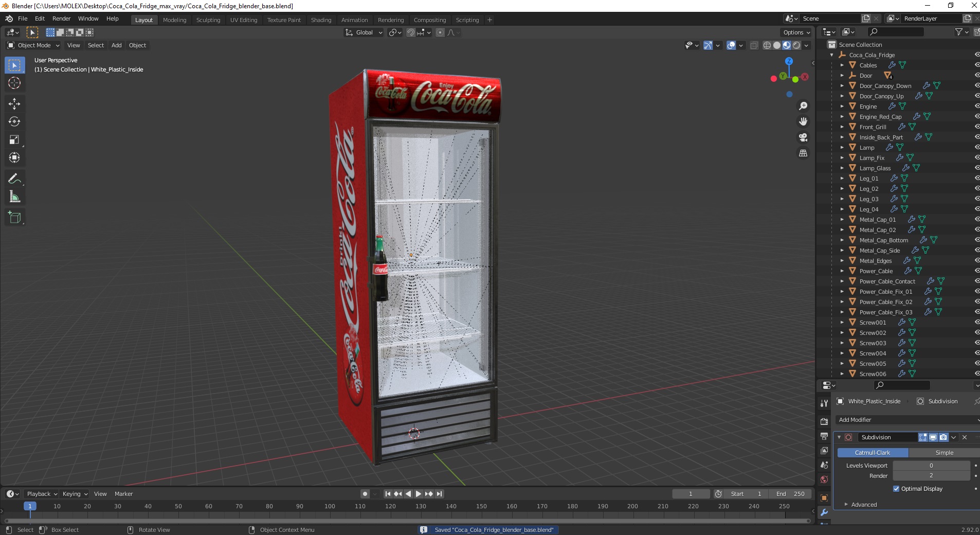
Task: Click the Render levels value field
Action: pyautogui.click(x=931, y=476)
